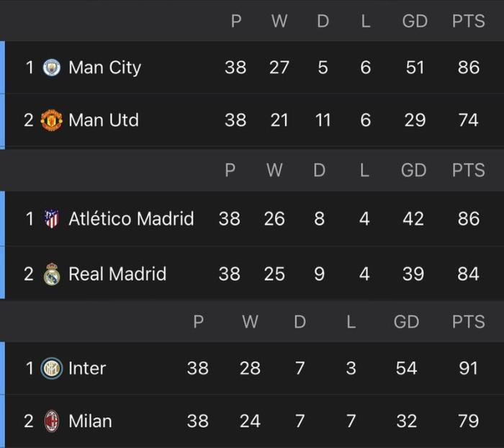
Task: Open the Inter team page
Action: (x=87, y=368)
